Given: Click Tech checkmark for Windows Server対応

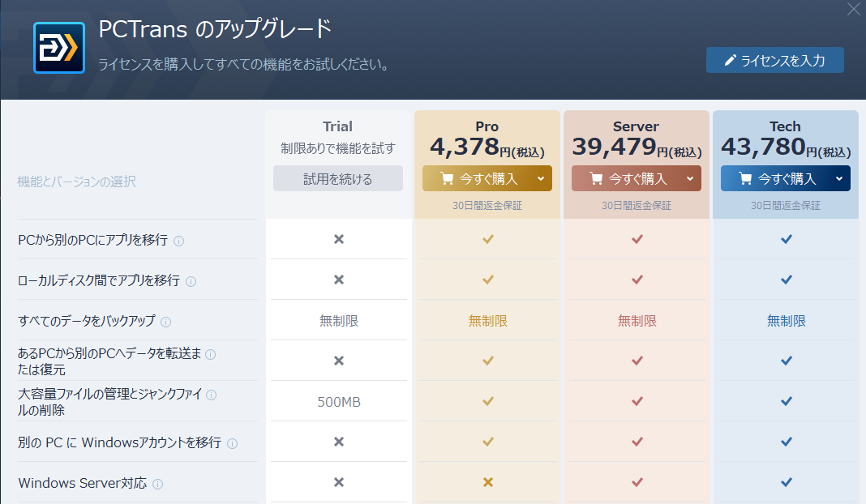Looking at the screenshot, I should click(787, 482).
